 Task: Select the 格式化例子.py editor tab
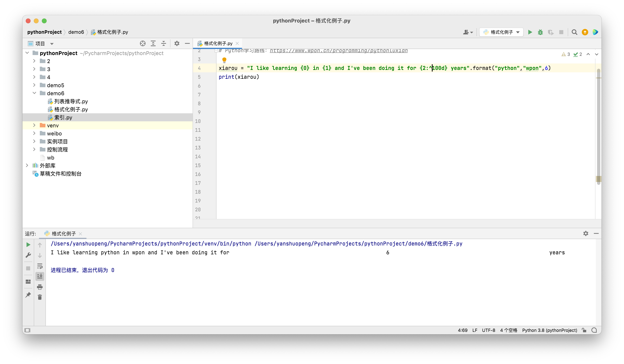click(218, 44)
